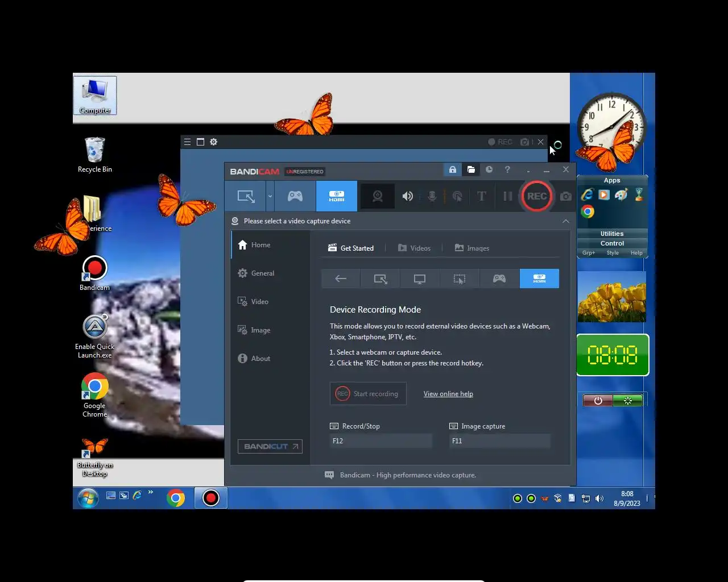Click the lock icon in Bandicam title bar
The width and height of the screenshot is (728, 582).
(453, 169)
